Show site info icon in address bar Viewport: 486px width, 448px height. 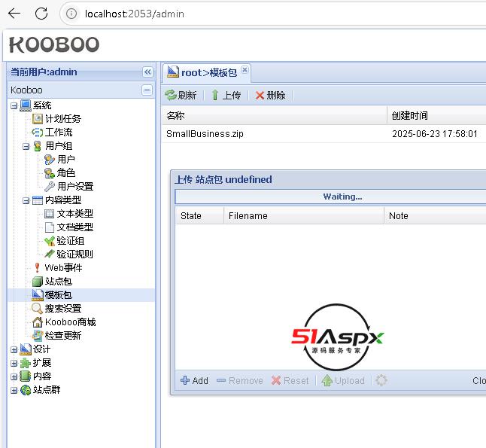click(x=71, y=14)
